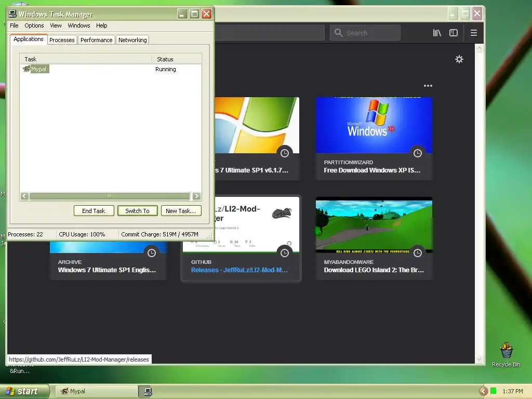Screen dimensions: 532x399
Task: Open the Start menu
Action: coord(24,391)
